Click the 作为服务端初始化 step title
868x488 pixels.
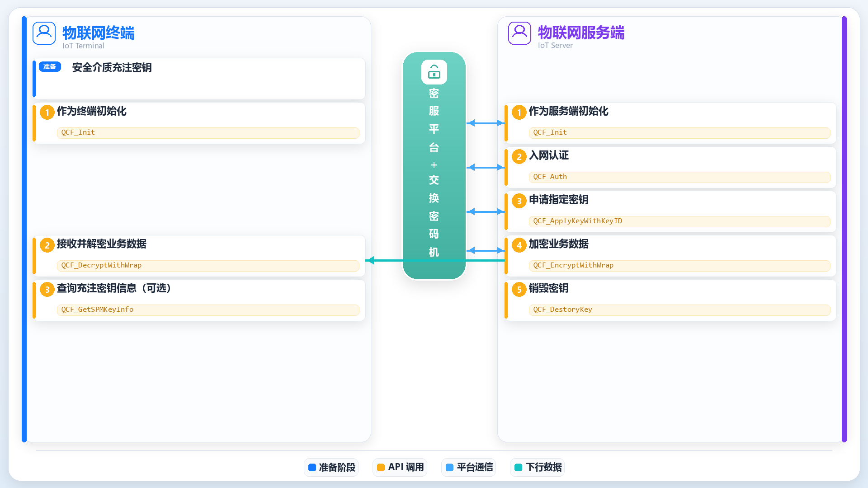(x=569, y=111)
